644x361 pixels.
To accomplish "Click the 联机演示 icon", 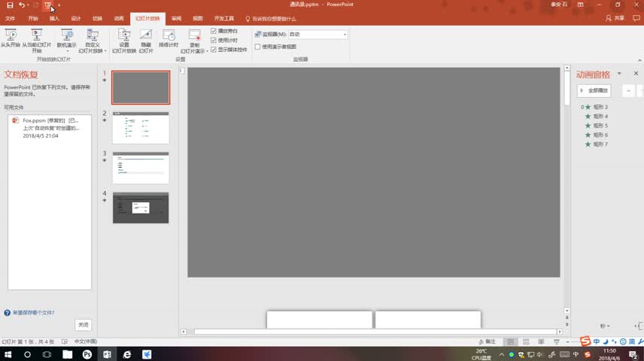I will point(66,35).
